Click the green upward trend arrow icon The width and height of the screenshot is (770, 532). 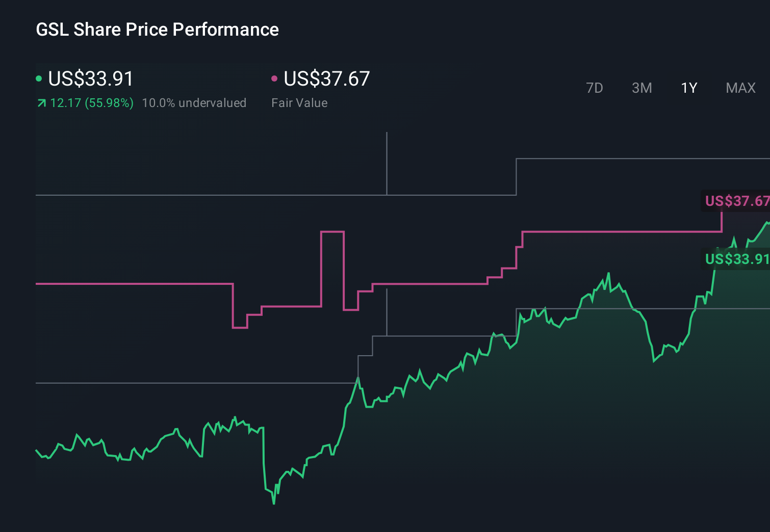tap(41, 102)
